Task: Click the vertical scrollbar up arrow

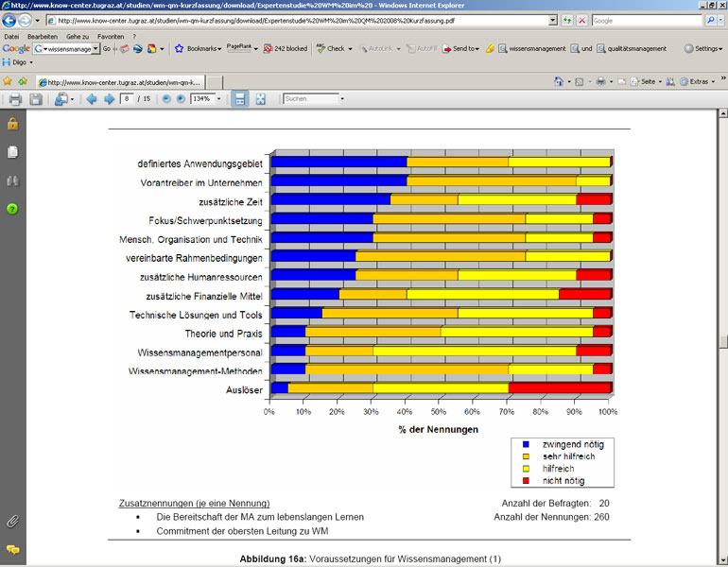Action: [723, 112]
